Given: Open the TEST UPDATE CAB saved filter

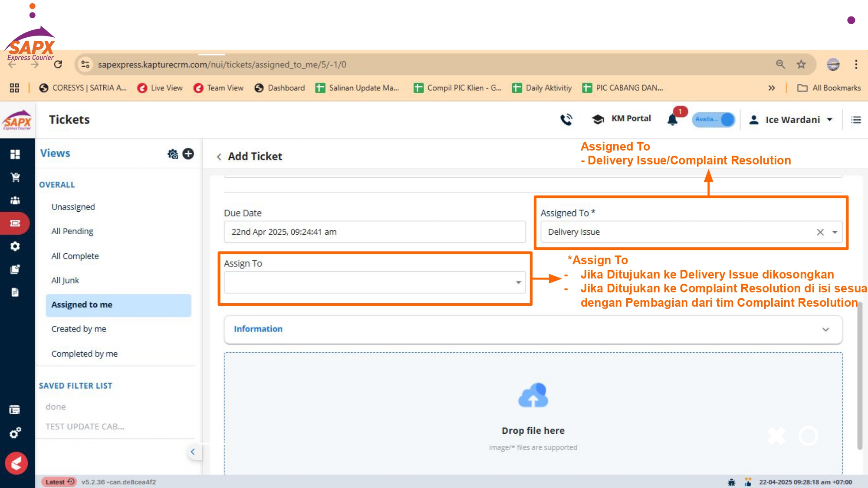Looking at the screenshot, I should coord(85,427).
